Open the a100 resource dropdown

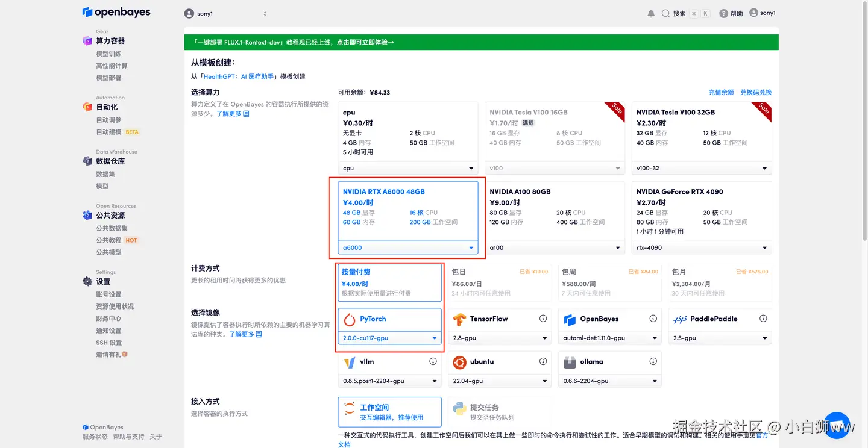point(555,247)
